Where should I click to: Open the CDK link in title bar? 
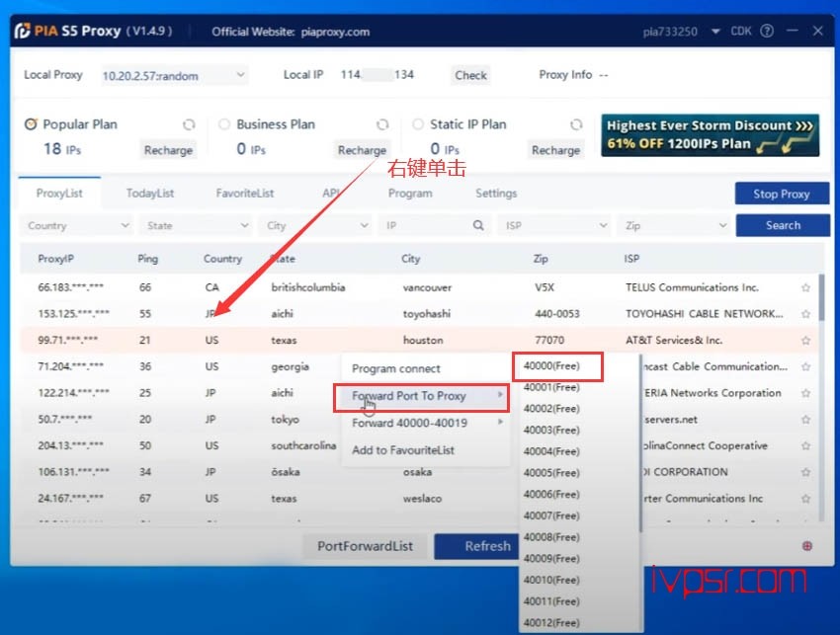pyautogui.click(x=741, y=31)
